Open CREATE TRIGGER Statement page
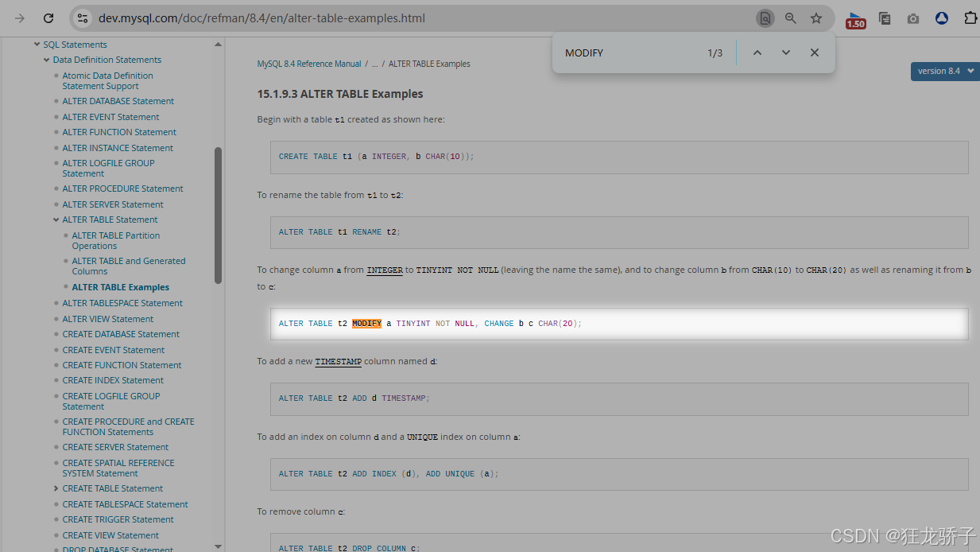 point(118,519)
